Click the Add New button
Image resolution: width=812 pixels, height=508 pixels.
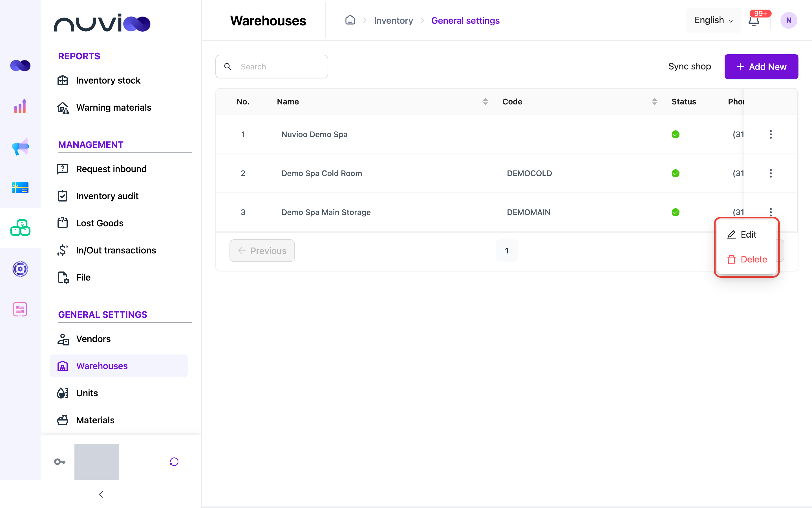tap(761, 67)
